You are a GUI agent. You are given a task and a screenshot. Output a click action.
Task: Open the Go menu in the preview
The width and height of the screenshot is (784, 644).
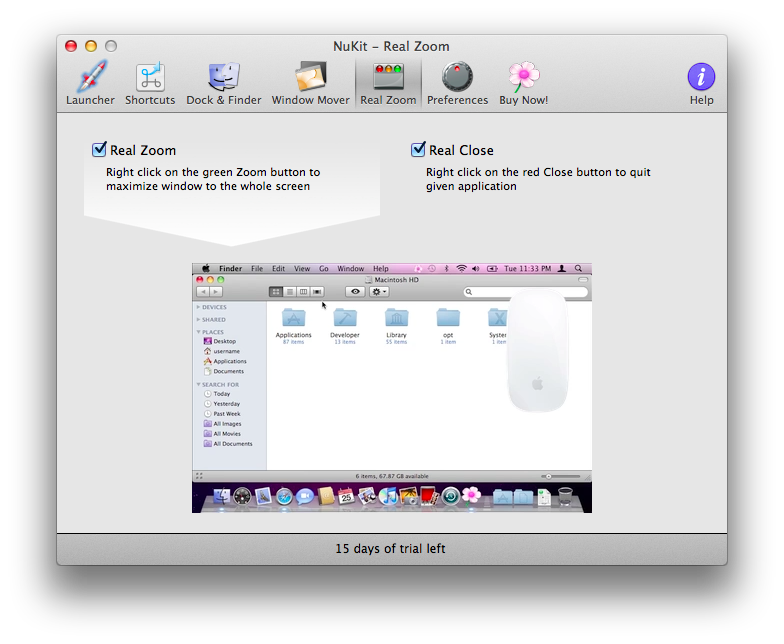click(x=324, y=268)
